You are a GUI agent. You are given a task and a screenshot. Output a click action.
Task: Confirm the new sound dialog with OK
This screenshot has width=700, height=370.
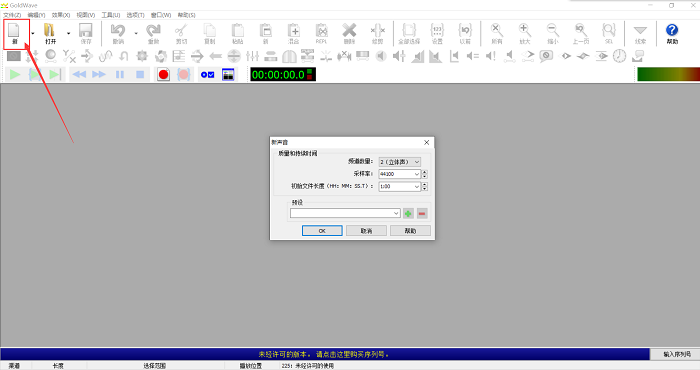(x=322, y=231)
